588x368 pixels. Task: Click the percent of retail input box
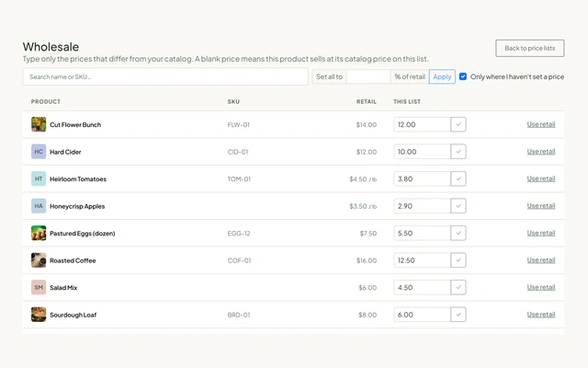[x=367, y=76]
